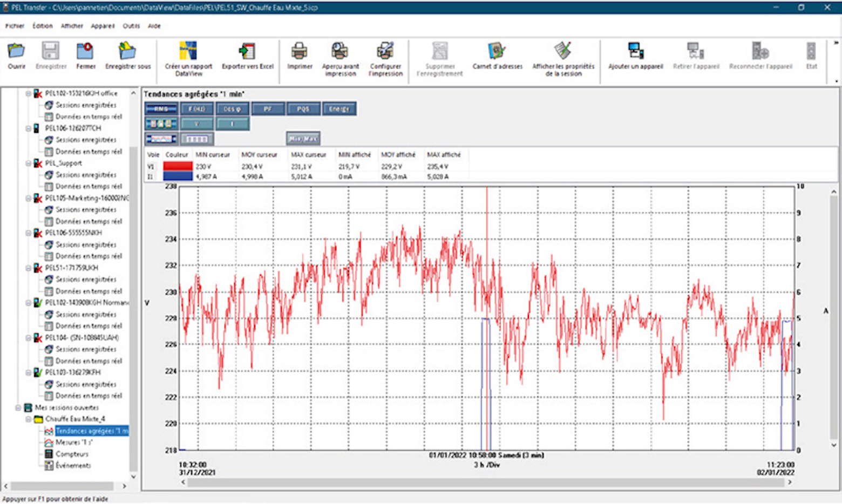Click the MOY curseur value 4,998 A

click(x=253, y=177)
